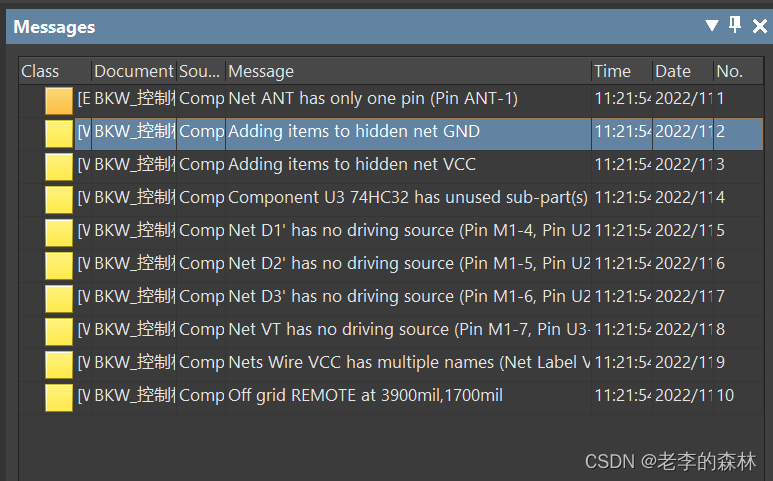Click the warning icon for hidden net GND
Image resolution: width=773 pixels, height=481 pixels.
[x=59, y=133]
